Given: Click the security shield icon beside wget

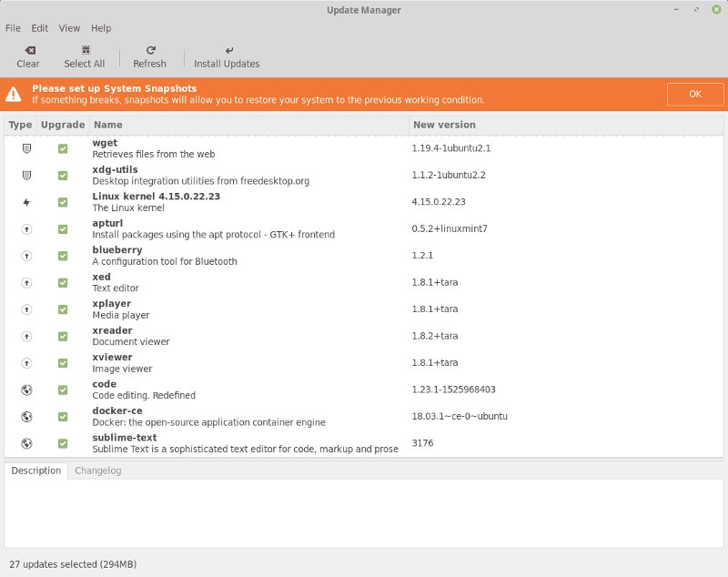Looking at the screenshot, I should click(x=26, y=147).
